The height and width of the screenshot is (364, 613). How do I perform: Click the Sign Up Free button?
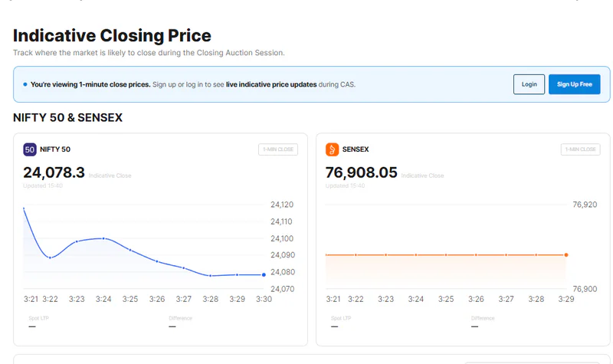click(x=574, y=84)
